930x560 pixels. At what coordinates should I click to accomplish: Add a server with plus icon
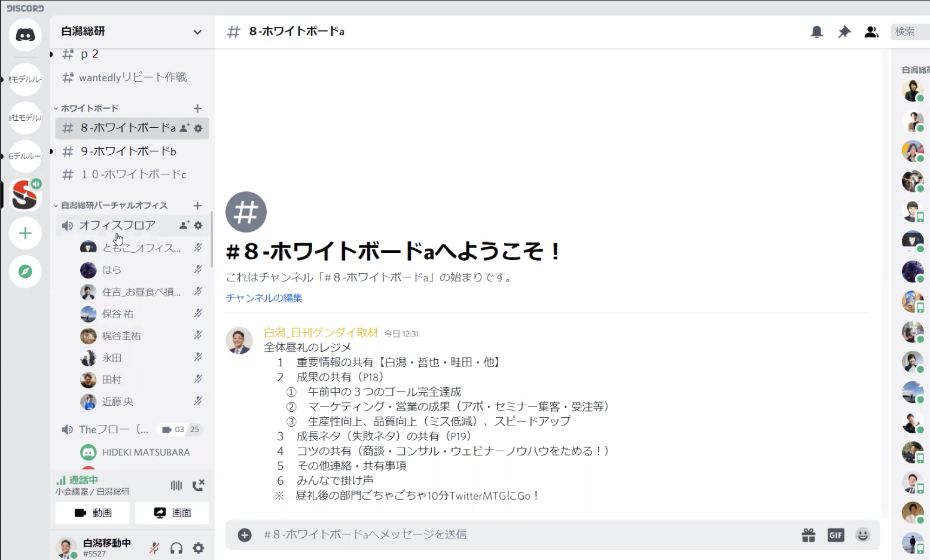tap(25, 233)
